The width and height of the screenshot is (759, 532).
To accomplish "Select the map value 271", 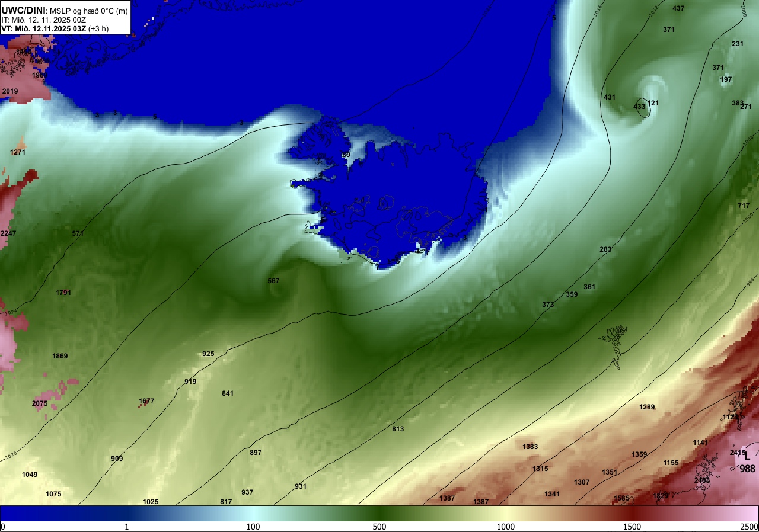I will coord(746,107).
